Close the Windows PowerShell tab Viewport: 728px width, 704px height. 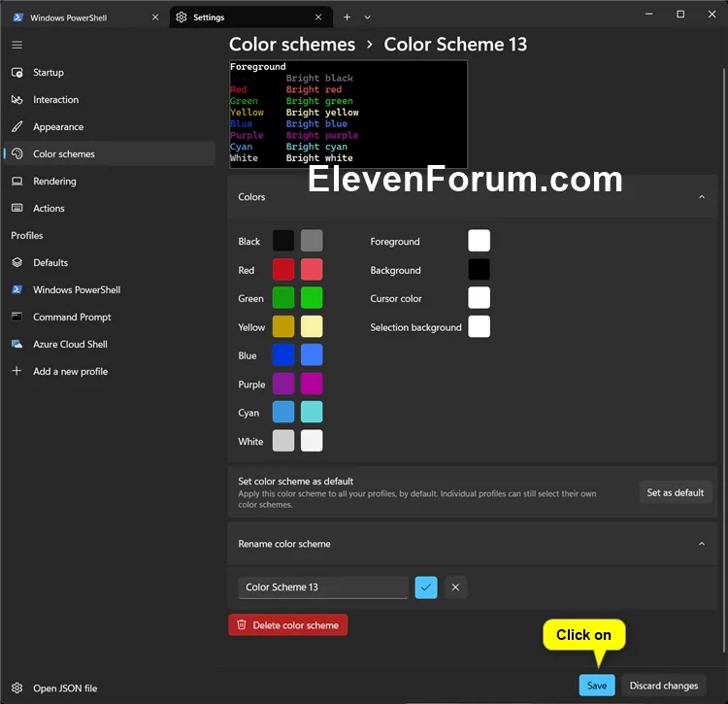click(x=155, y=17)
